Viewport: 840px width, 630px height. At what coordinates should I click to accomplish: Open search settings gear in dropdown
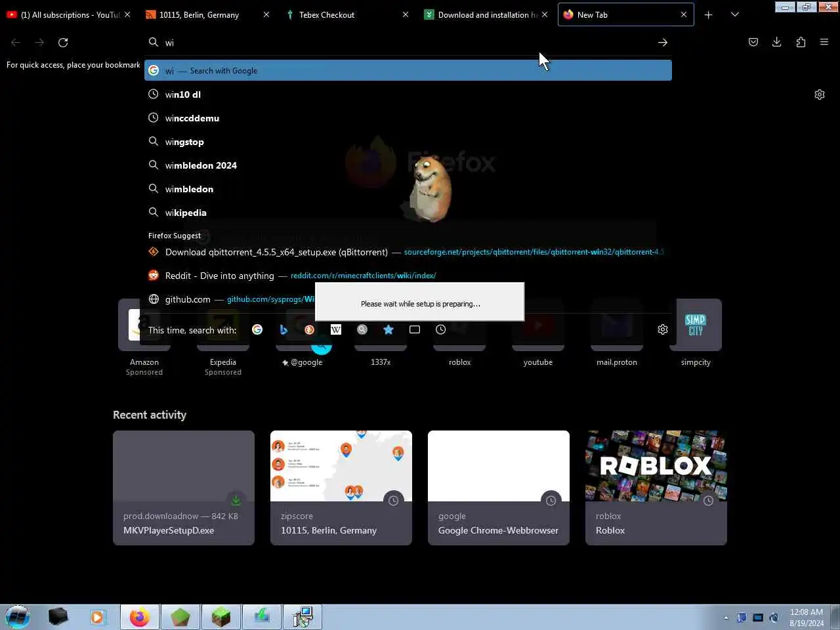click(x=663, y=329)
